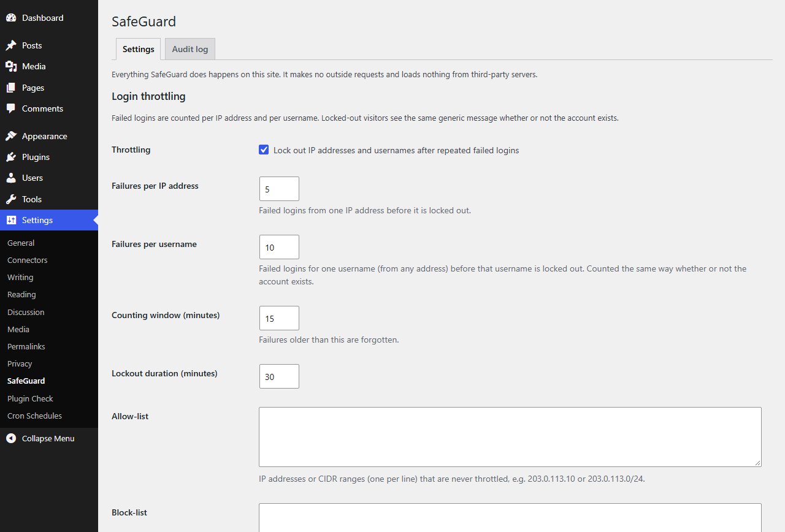The image size is (785, 532).
Task: Uncheck the Throttling lock out checkbox
Action: tap(264, 150)
